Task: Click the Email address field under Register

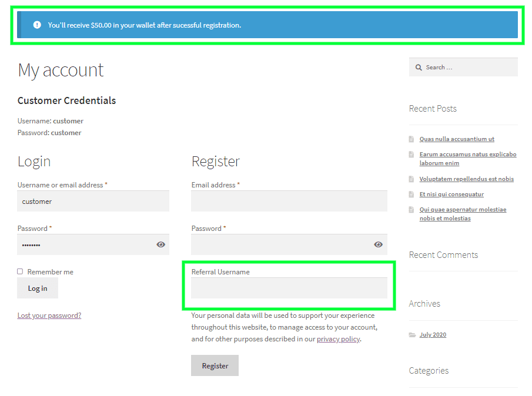Action: click(x=288, y=201)
